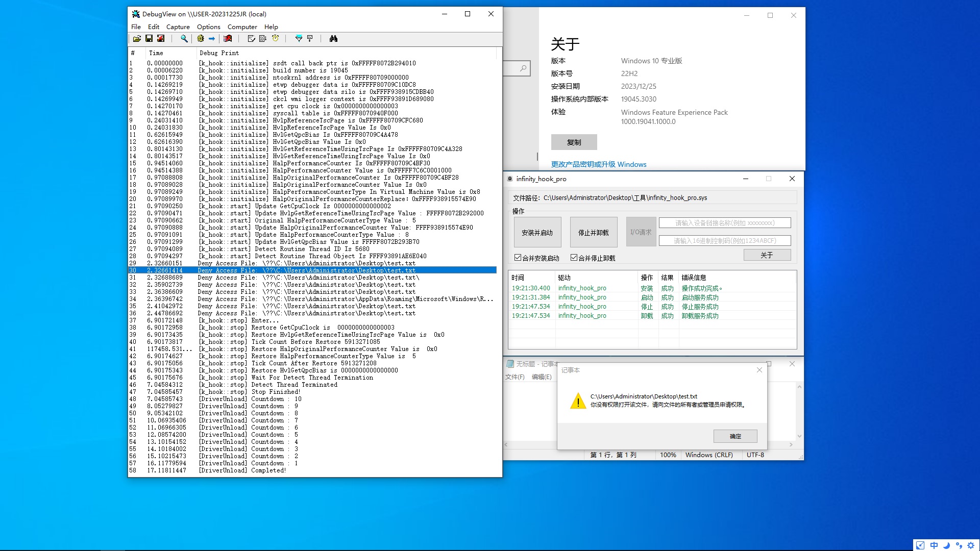Click the 安装并启动 button
This screenshot has height=551, width=980.
537,232
